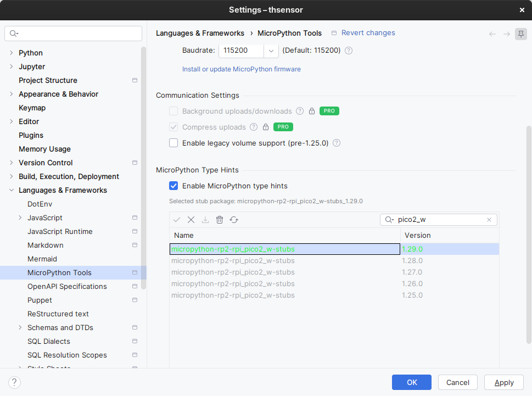The image size is (532, 396).
Task: Navigate forward with the right arrow icon
Action: pos(507,34)
